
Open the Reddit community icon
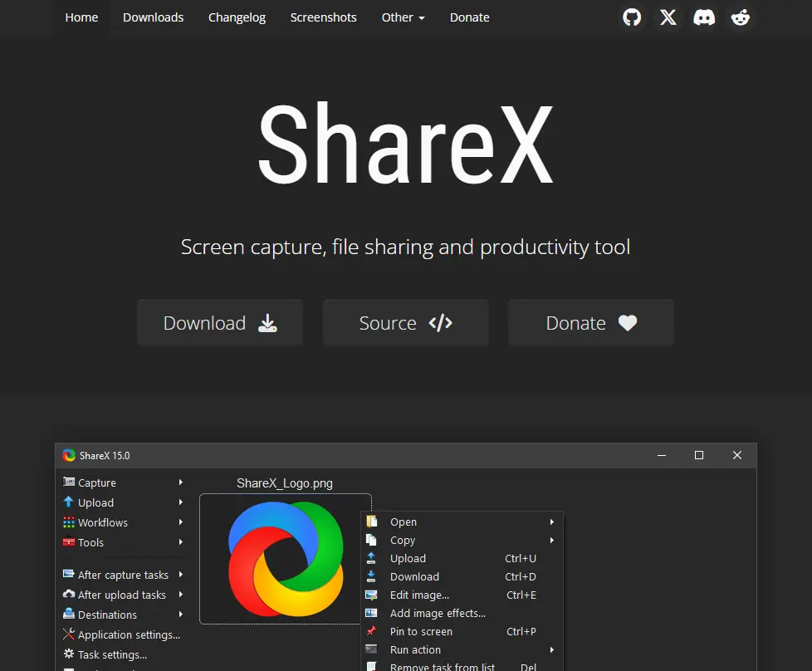point(741,17)
